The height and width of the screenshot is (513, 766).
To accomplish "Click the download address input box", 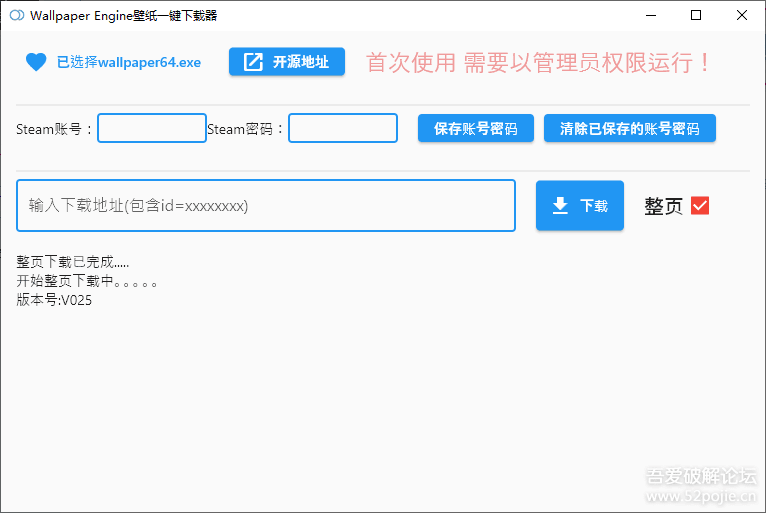I will [266, 205].
